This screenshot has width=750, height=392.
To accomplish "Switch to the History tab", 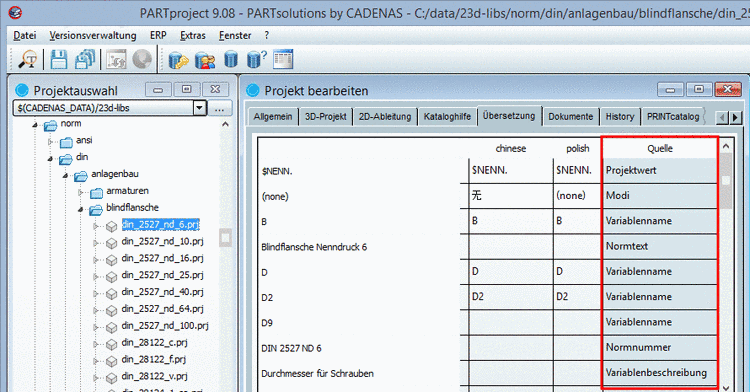I will [620, 117].
